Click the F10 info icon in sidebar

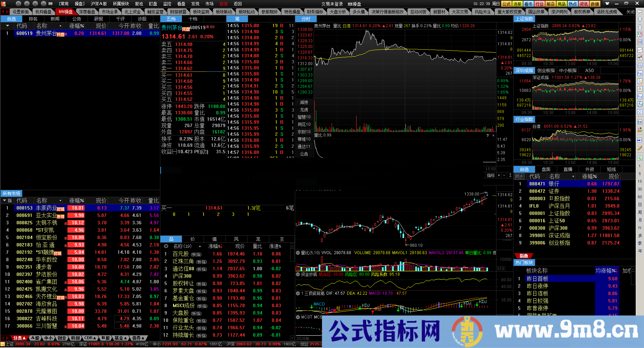click(640, 73)
